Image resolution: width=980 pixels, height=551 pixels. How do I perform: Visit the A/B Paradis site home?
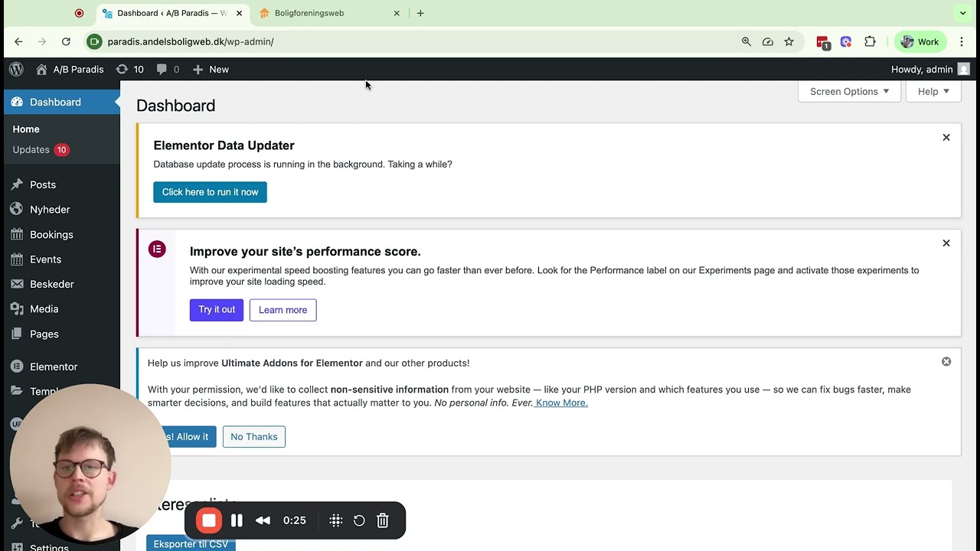(x=70, y=69)
